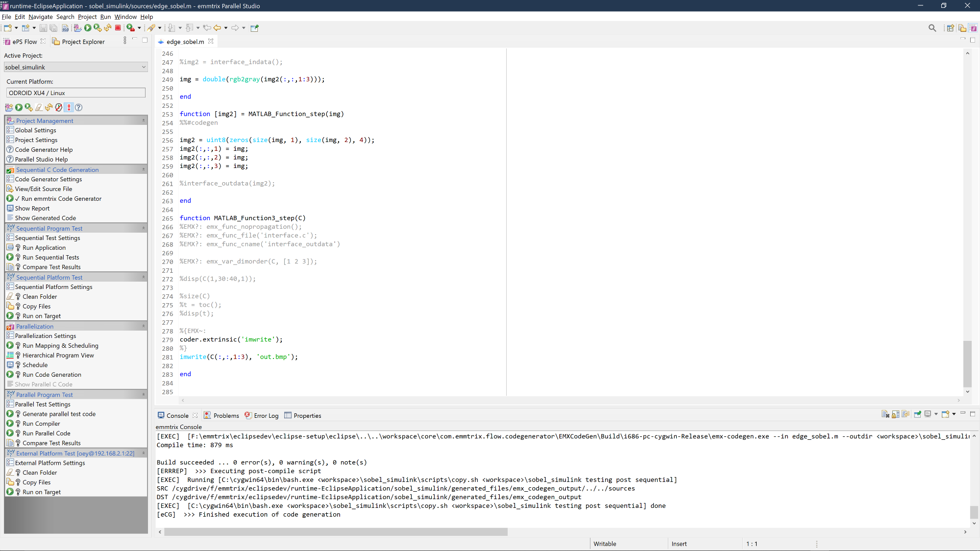
Task: Click the refresh arrows icon in ePS Flow toolbar
Action: 49,107
